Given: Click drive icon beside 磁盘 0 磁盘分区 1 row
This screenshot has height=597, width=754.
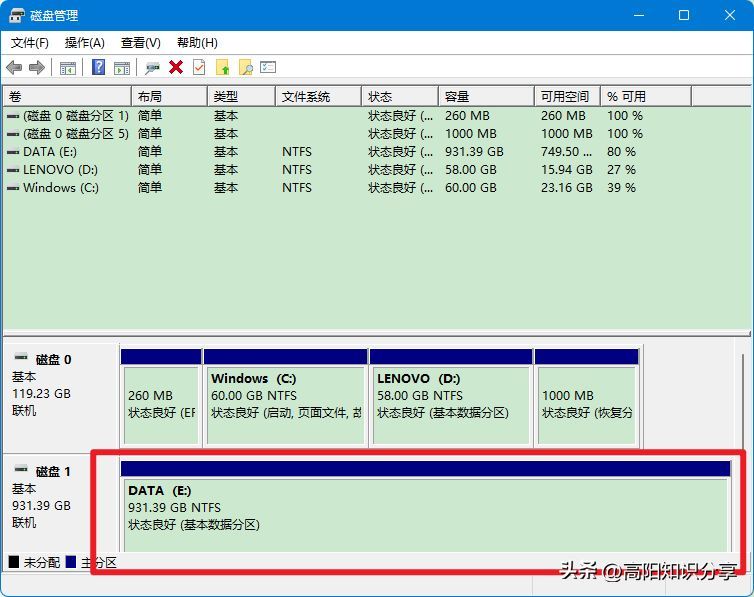Looking at the screenshot, I should [x=13, y=116].
